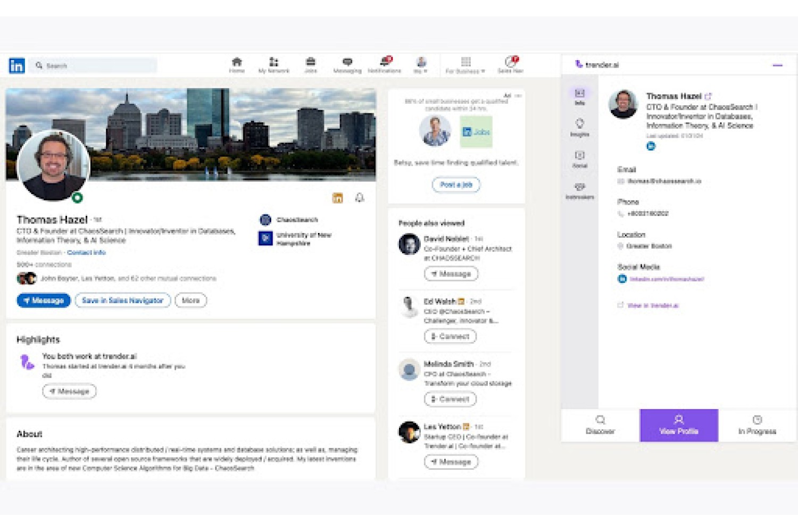798x532 pixels.
Task: Open David Noblet's profile name
Action: pos(446,239)
